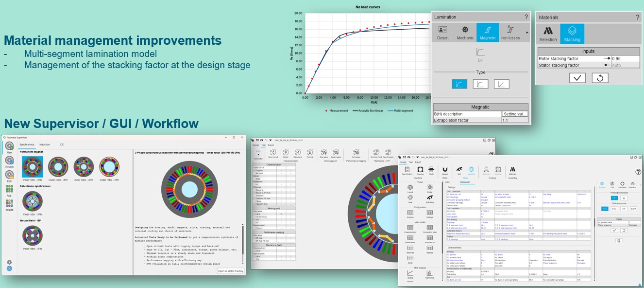Screen dimensions: 644x288
Task: Click the Shaft icon in Design ribbon
Action: coord(431,171)
